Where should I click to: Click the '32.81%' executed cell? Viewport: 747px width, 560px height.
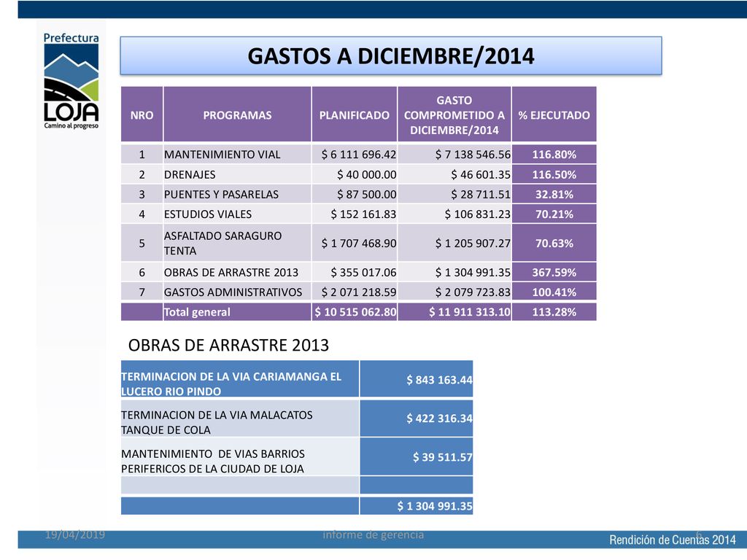point(554,194)
